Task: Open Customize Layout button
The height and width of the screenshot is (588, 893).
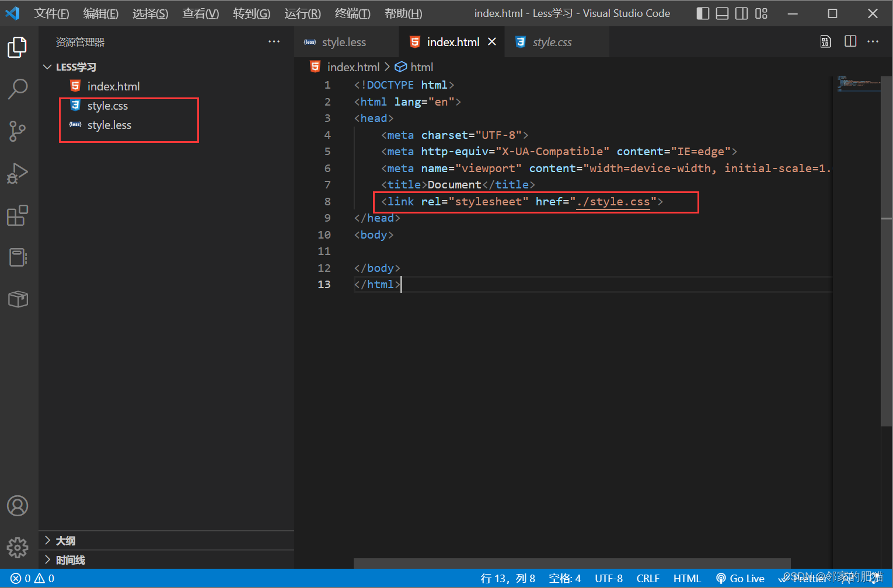Action: (761, 13)
